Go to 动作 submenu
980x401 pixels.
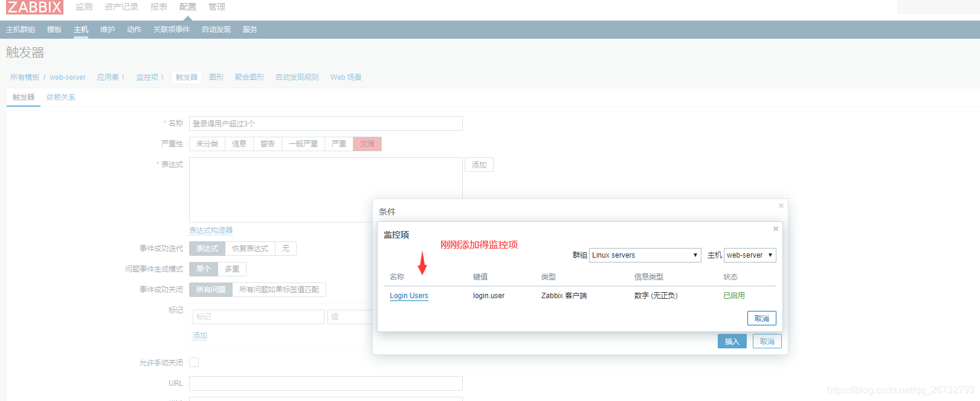[x=134, y=30]
